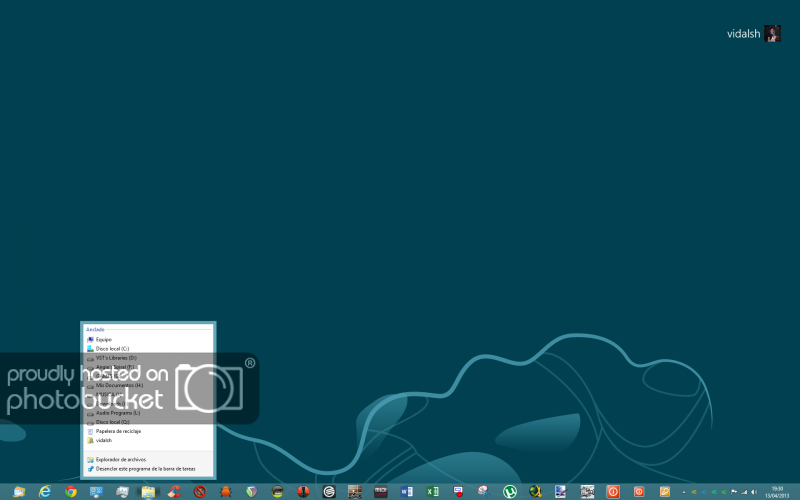Launch Microsoft Excel from the taskbar
The image size is (800, 500).
coord(432,491)
